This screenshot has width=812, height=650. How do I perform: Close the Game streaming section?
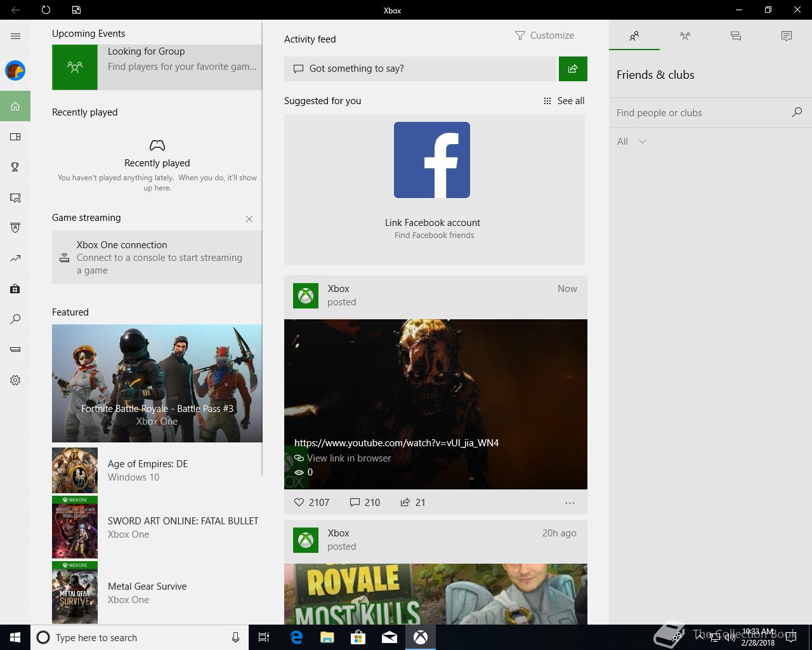[249, 219]
